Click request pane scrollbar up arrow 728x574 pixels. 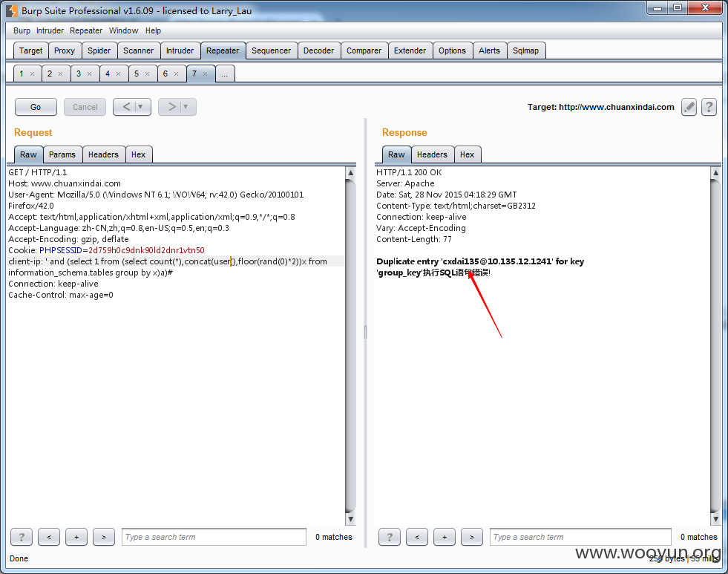(x=351, y=172)
